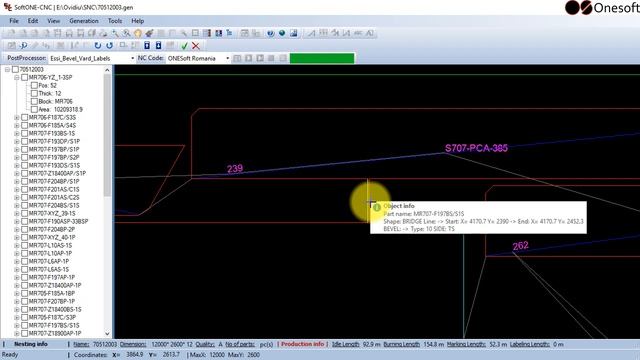
Task: Select the zoom magnifier left of the hand icon
Action: (x=127, y=33)
